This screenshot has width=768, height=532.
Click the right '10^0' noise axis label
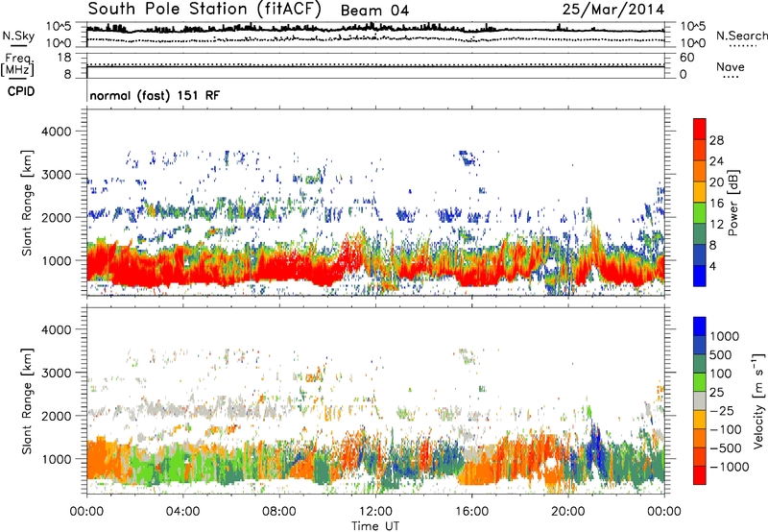693,43
